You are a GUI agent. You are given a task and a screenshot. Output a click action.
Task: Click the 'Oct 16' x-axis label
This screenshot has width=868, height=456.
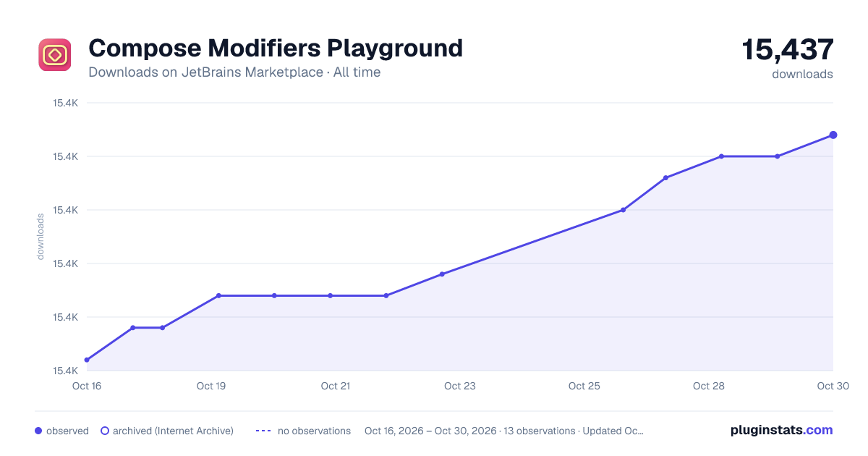[x=87, y=386]
